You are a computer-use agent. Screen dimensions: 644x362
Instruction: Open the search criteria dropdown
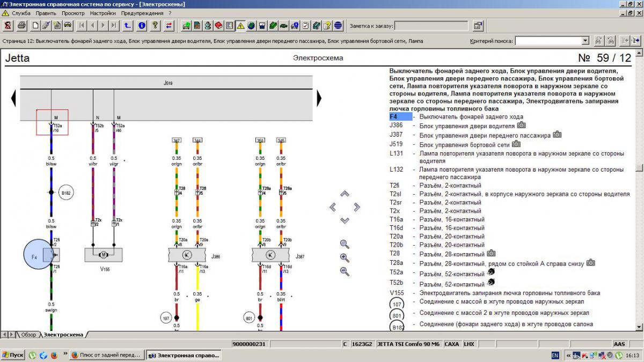pos(586,41)
